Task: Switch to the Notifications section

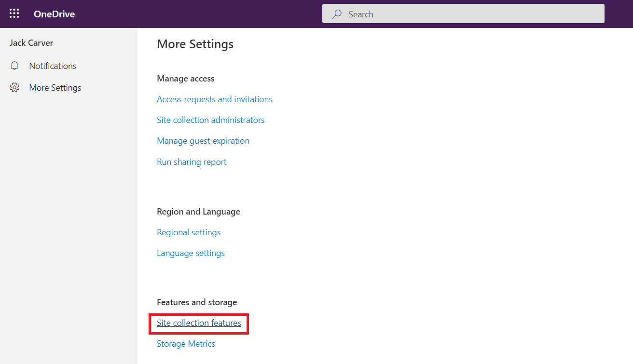Action: (53, 66)
